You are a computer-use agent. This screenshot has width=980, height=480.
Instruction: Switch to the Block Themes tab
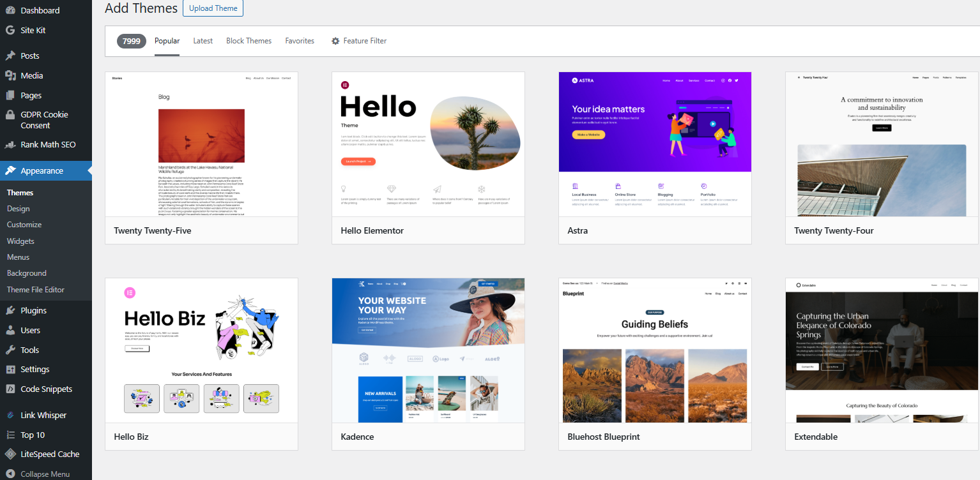[x=249, y=41]
